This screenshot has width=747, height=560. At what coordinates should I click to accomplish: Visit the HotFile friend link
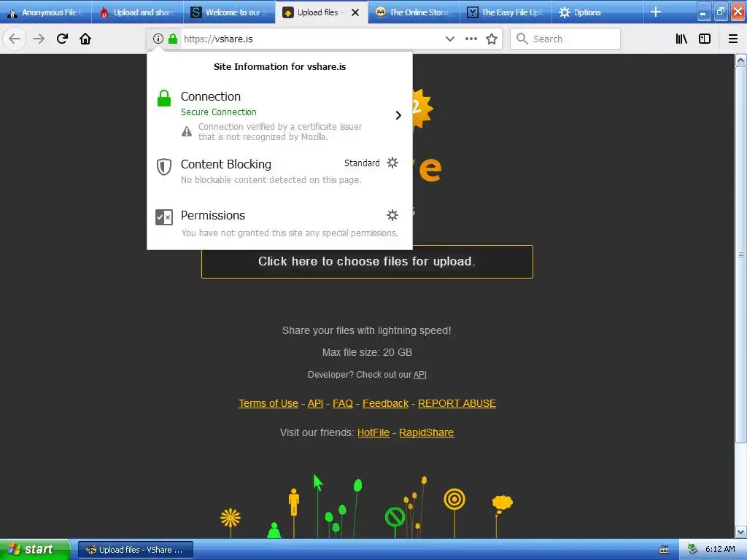(373, 432)
